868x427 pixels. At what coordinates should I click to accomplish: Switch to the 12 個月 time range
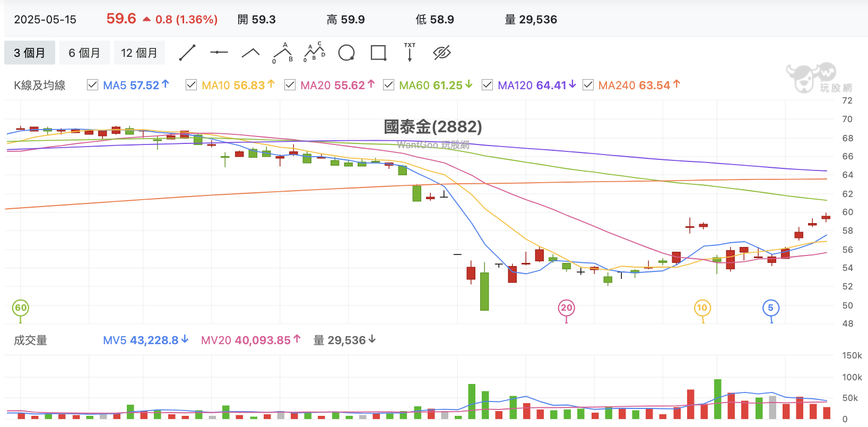pos(140,53)
